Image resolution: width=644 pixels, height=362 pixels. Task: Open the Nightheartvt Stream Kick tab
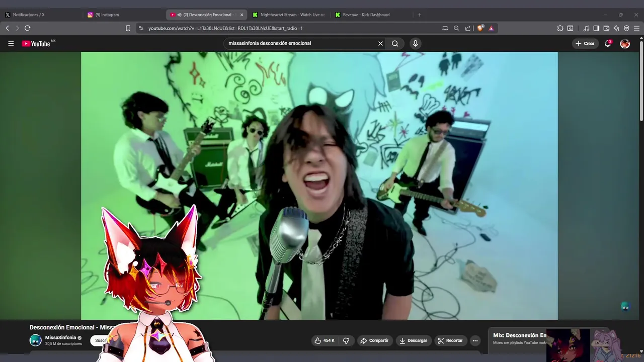289,15
